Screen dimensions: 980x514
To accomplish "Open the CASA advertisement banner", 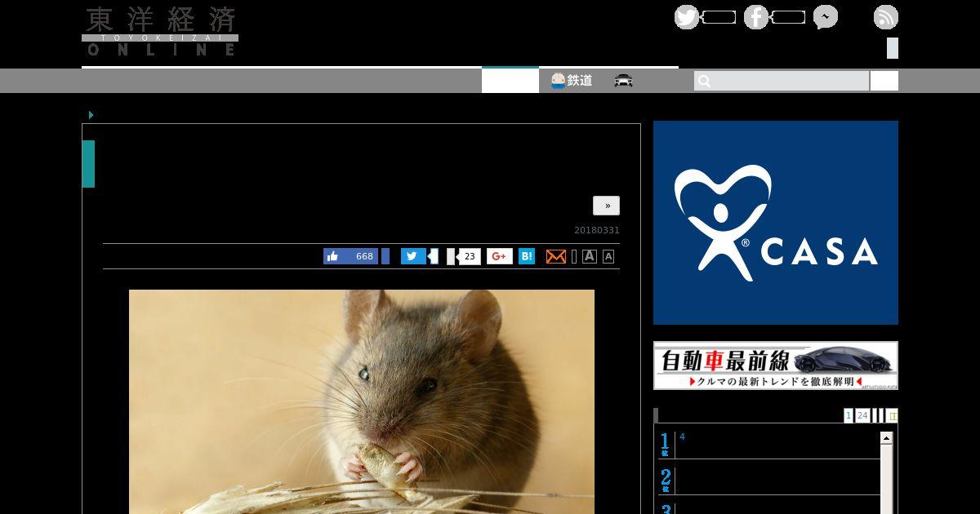I will pos(775,223).
